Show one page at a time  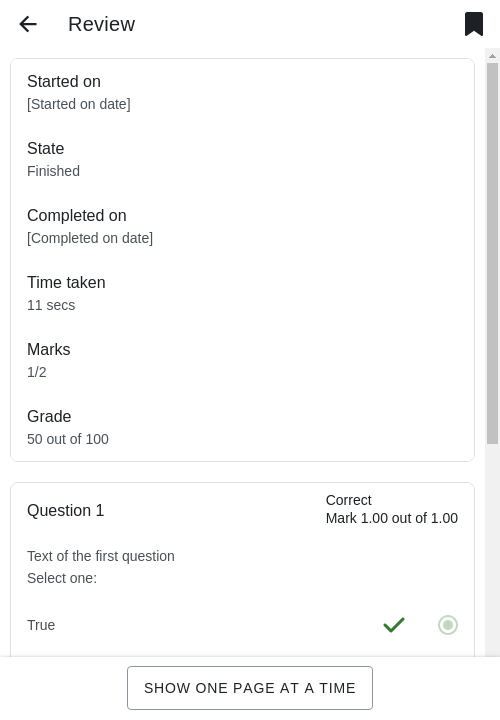point(250,688)
